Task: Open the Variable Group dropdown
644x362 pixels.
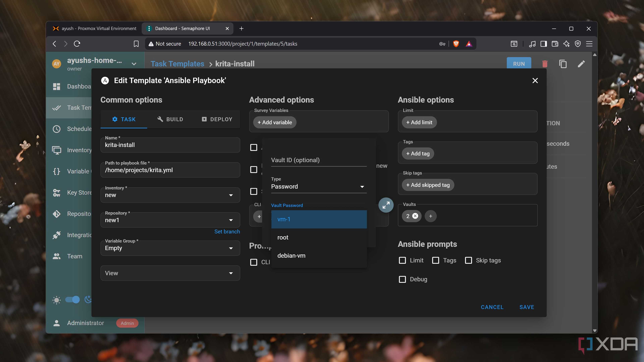Action: [170, 248]
